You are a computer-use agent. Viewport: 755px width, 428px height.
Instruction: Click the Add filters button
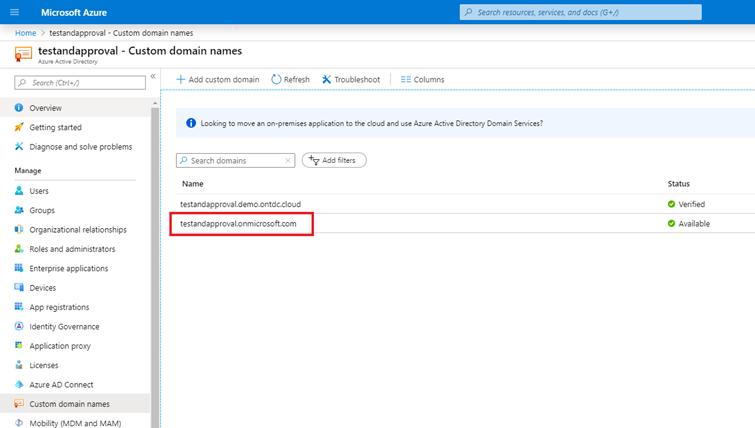[x=334, y=160]
